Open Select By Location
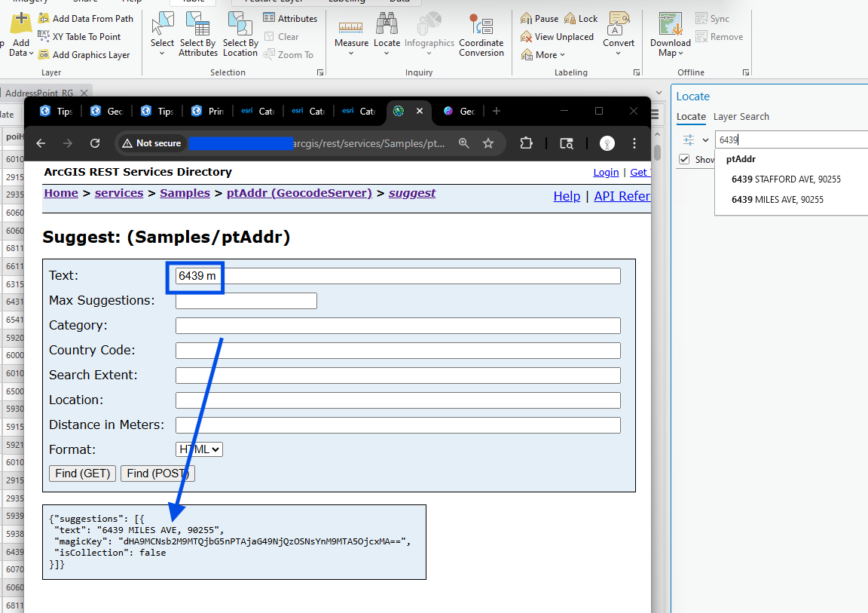Image resolution: width=868 pixels, height=613 pixels. coord(240,35)
